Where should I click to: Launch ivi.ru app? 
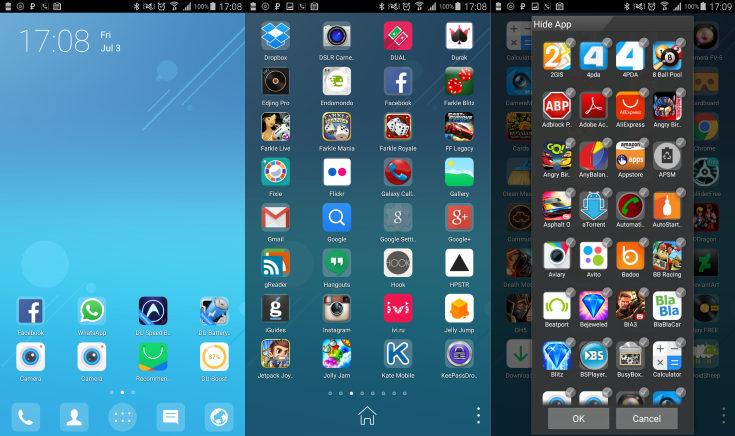click(398, 308)
